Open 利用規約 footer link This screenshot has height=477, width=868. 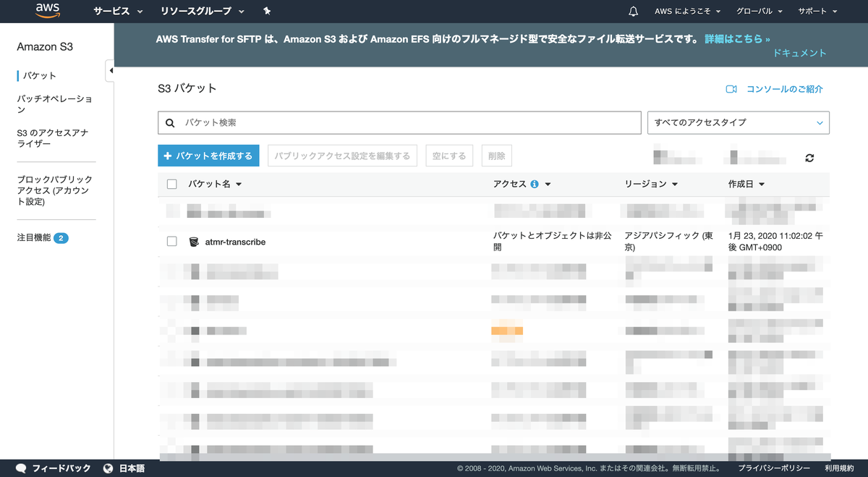[839, 468]
